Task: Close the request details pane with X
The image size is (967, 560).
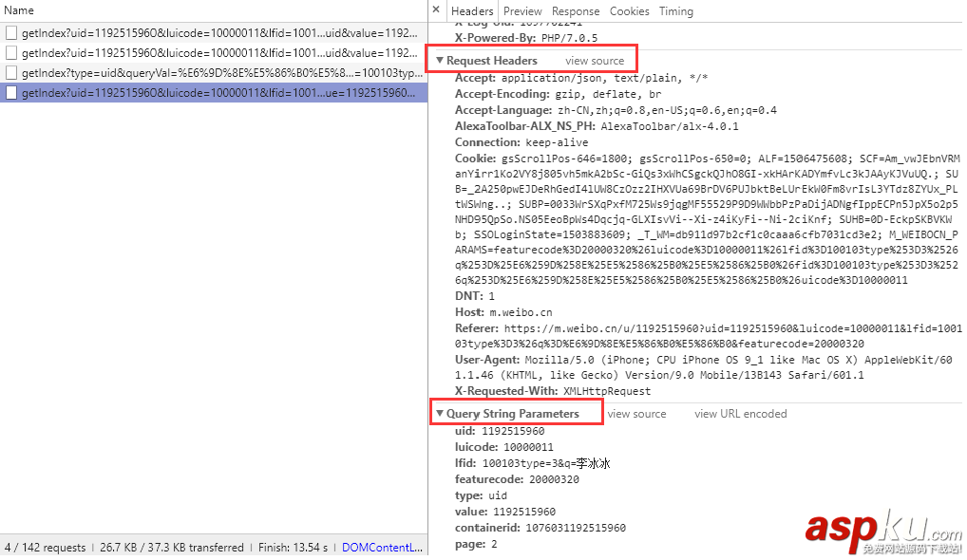Action: click(436, 9)
